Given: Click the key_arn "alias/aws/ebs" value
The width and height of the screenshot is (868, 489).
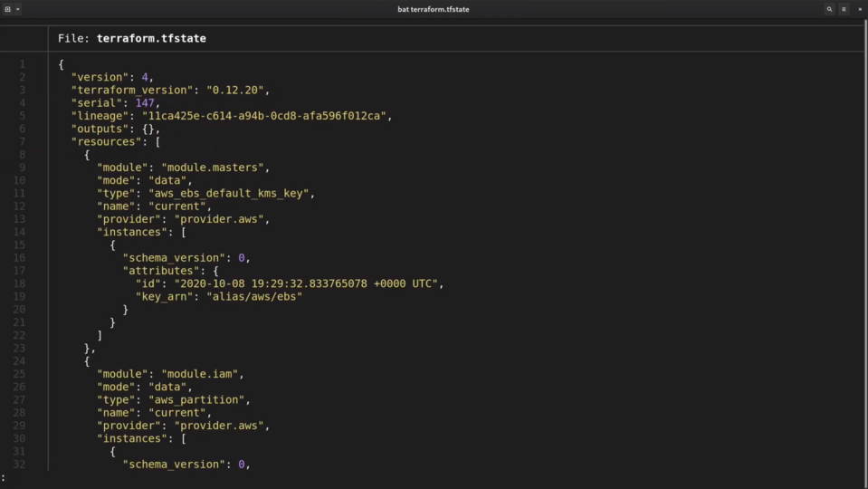Looking at the screenshot, I should point(254,296).
